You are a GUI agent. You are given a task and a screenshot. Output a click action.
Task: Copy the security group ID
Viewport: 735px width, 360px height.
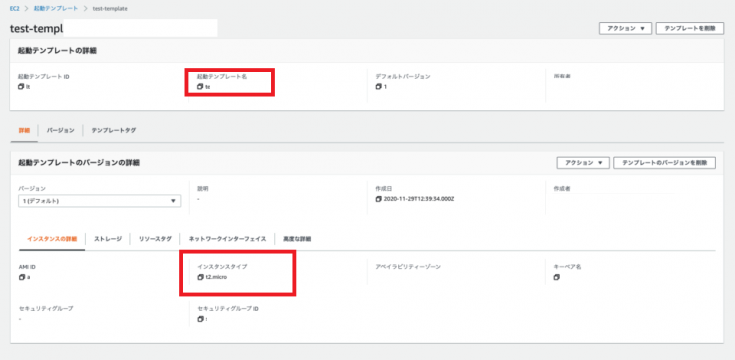click(x=200, y=319)
